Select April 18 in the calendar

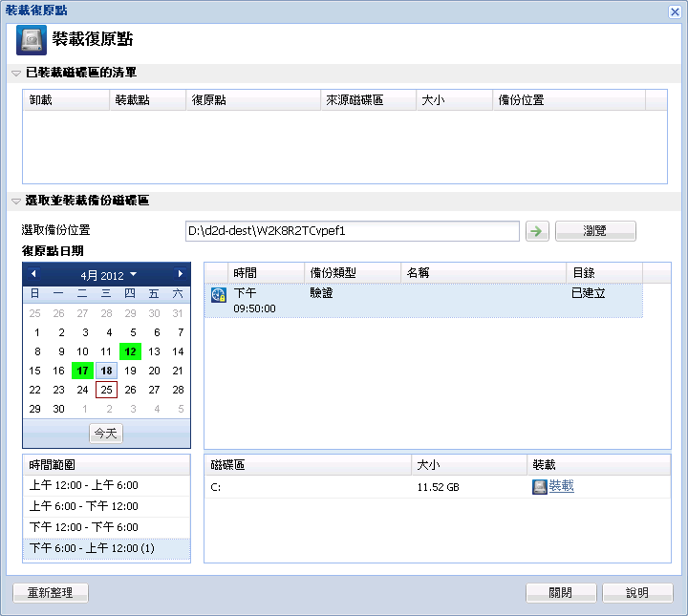(107, 371)
